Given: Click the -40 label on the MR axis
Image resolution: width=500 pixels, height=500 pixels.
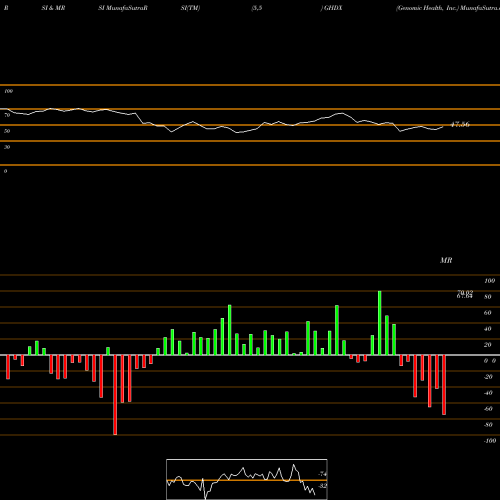Looking at the screenshot, I should pos(488,393).
